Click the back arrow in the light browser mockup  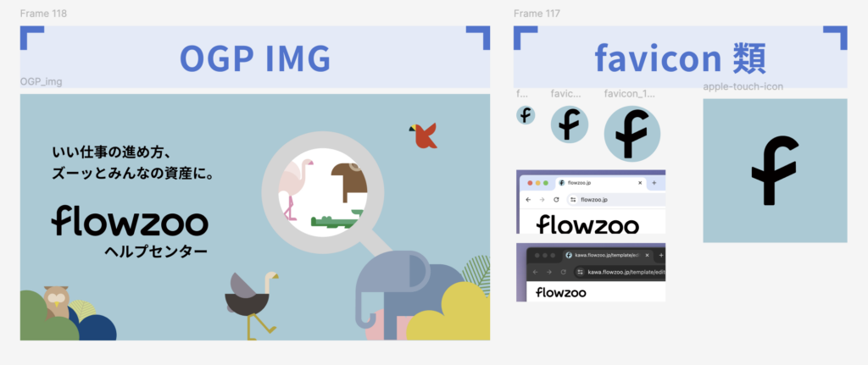click(x=528, y=200)
